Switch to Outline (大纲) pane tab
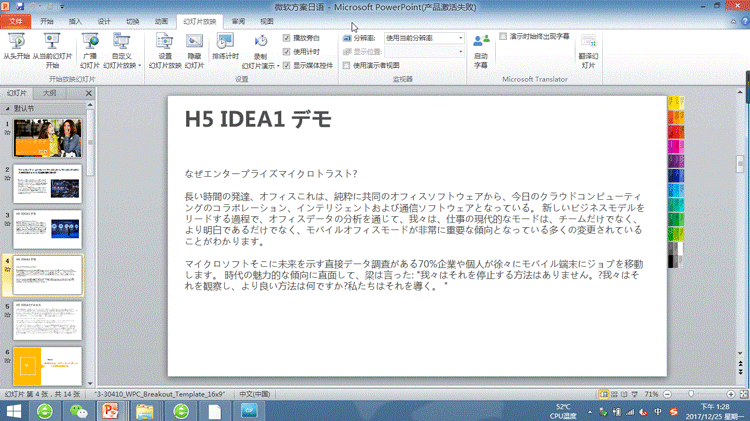The height and width of the screenshot is (421, 750). click(x=49, y=93)
